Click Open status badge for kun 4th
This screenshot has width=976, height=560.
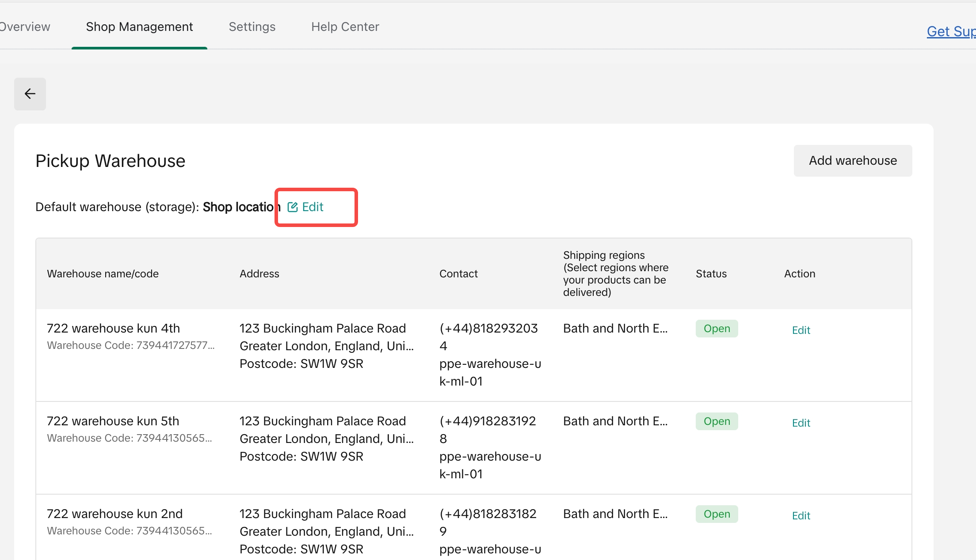pos(717,329)
